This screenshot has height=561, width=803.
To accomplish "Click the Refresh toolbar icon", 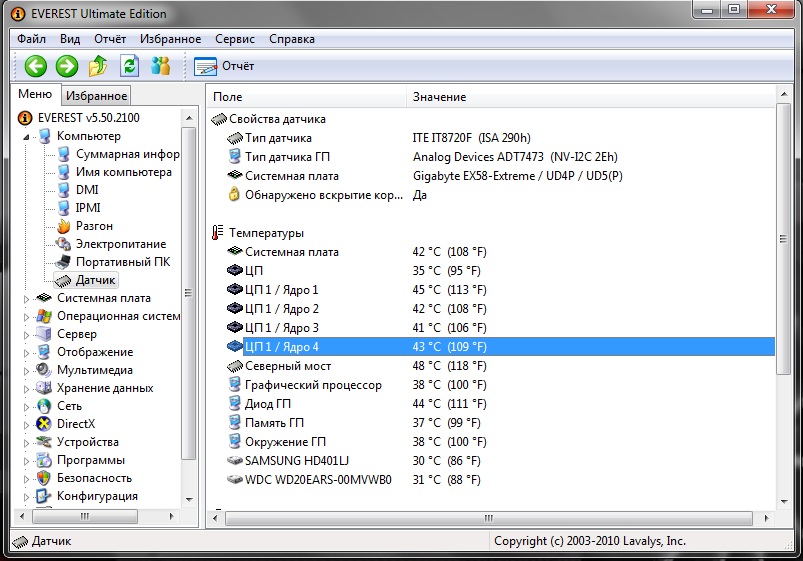I will click(129, 66).
